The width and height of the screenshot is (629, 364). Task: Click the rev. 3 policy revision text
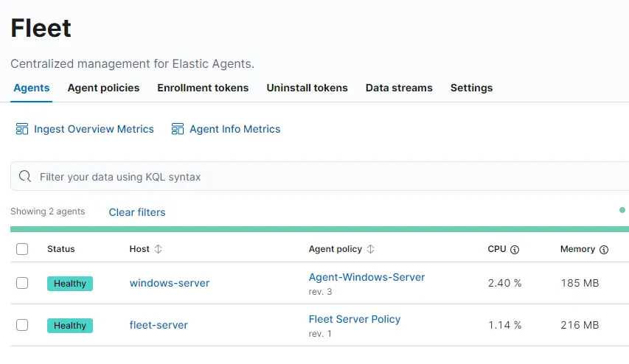(x=320, y=292)
